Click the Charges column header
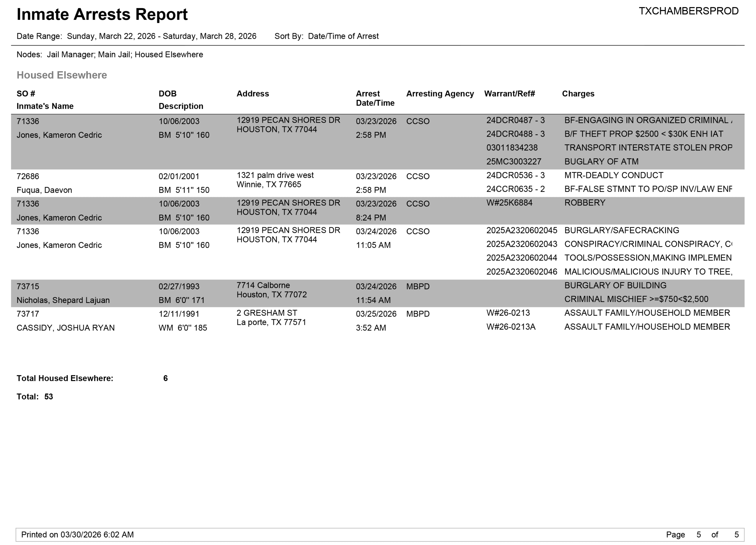The height and width of the screenshot is (545, 756). [x=578, y=94]
